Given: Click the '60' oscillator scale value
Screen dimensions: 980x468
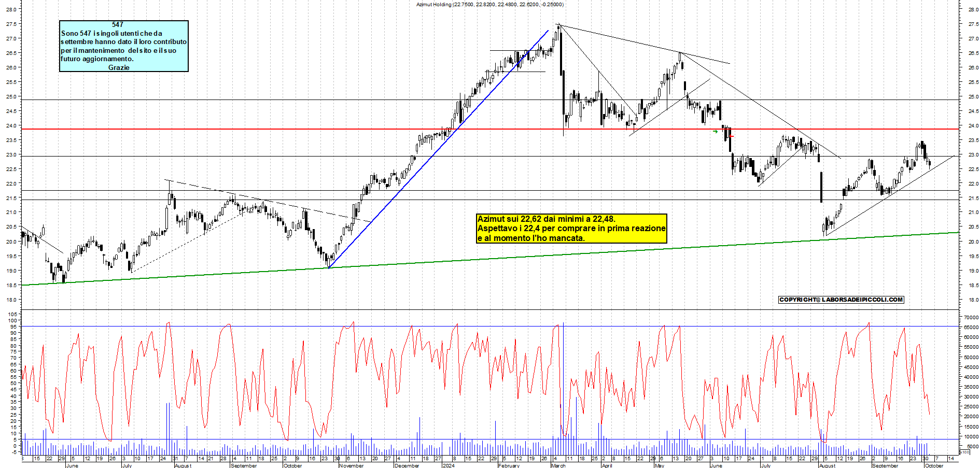Looking at the screenshot, I should [x=14, y=371].
